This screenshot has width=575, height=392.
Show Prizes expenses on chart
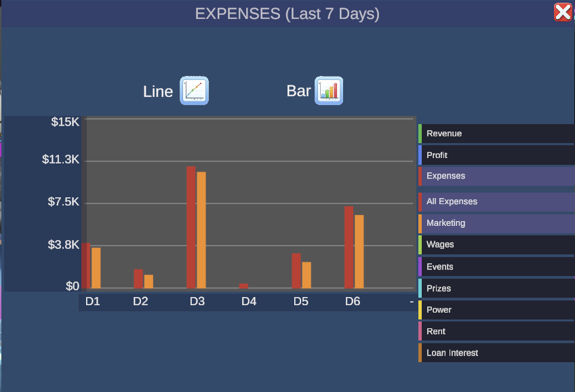click(x=496, y=288)
